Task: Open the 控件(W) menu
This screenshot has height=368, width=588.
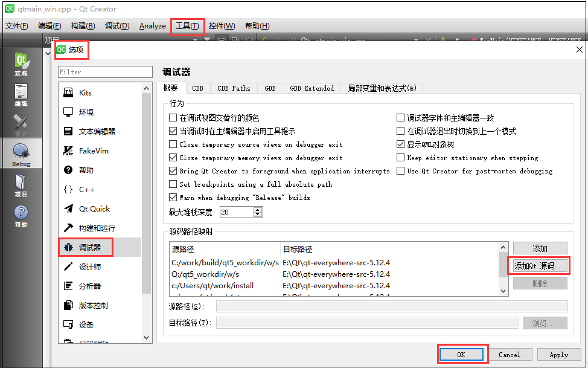Action: (222, 26)
